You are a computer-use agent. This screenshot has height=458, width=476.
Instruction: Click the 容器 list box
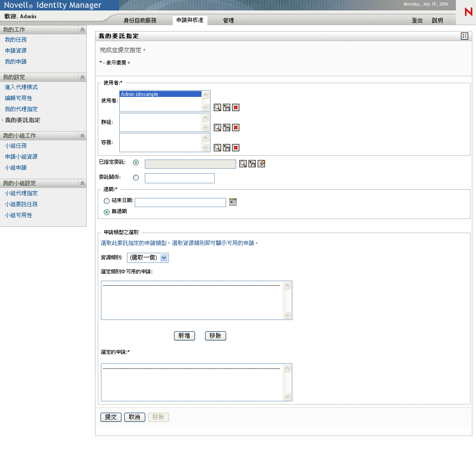coord(164,143)
